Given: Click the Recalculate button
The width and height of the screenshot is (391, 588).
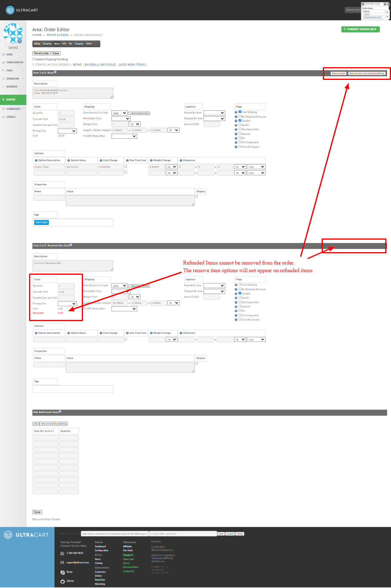Looking at the screenshot, I should pos(41,53).
